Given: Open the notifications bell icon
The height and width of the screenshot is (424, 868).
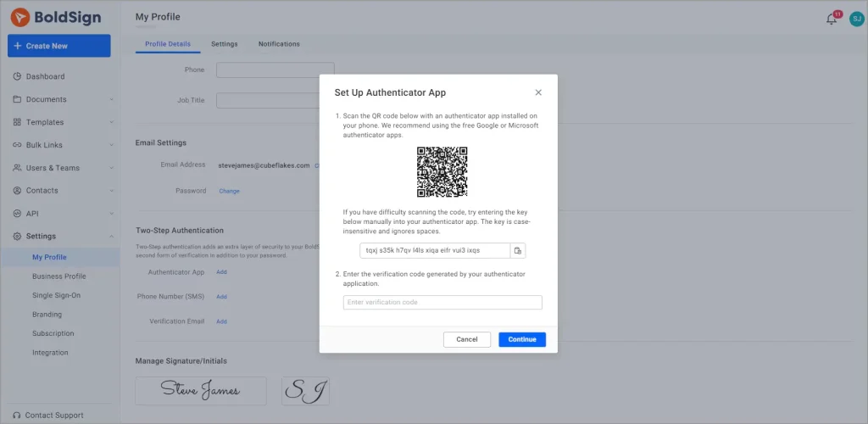Looking at the screenshot, I should pos(832,19).
